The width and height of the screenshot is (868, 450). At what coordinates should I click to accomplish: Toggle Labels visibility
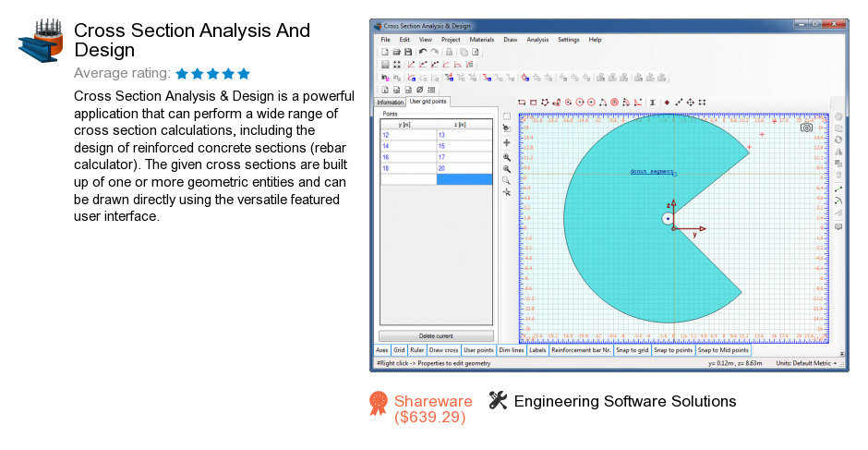537,350
